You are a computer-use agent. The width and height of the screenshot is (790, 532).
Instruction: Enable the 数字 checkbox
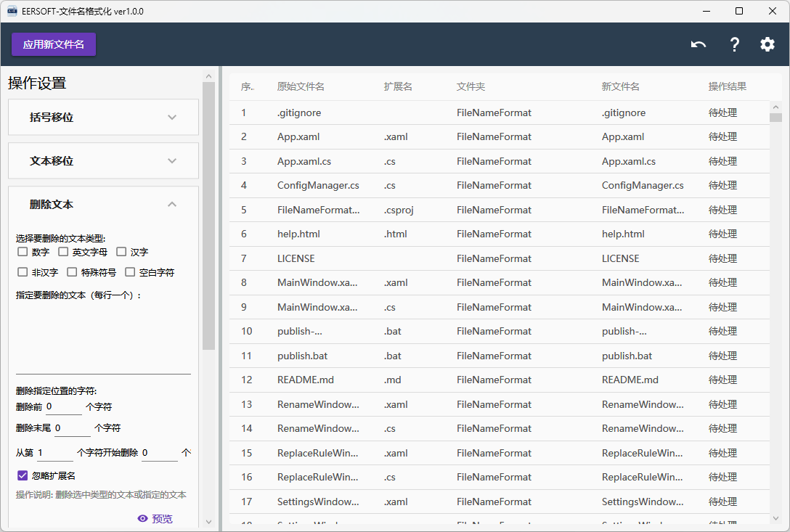pyautogui.click(x=23, y=252)
